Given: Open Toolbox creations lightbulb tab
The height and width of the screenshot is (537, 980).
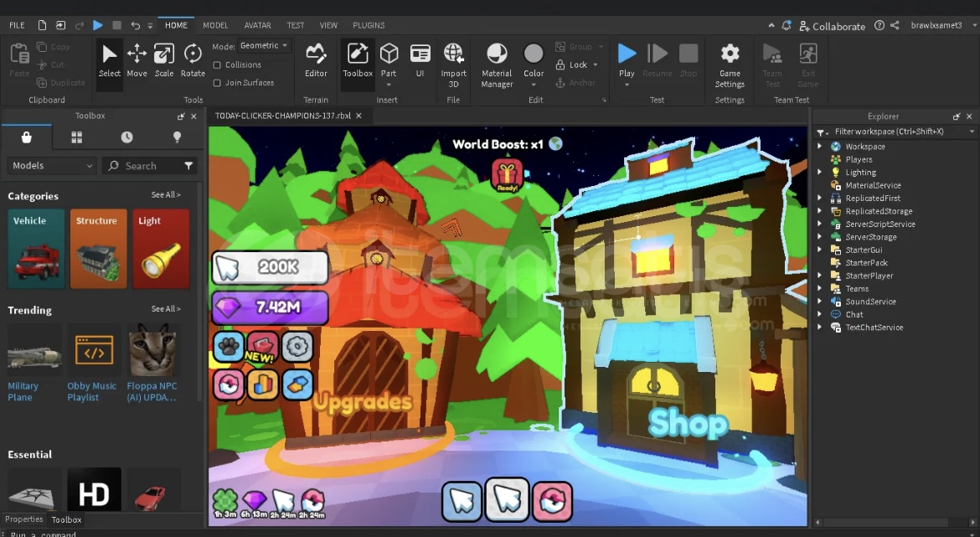Looking at the screenshot, I should point(177,137).
